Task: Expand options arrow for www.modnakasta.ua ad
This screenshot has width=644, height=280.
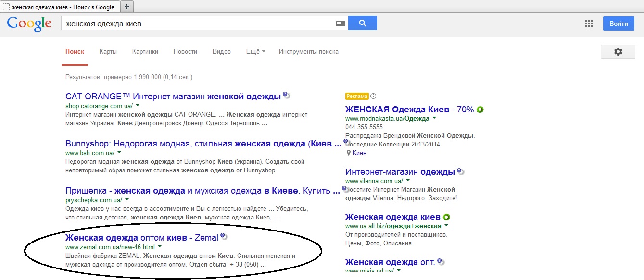Action: [434, 118]
